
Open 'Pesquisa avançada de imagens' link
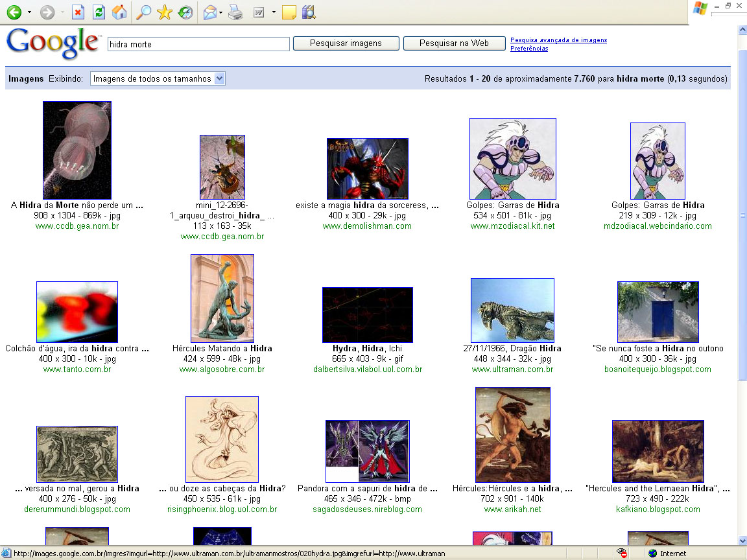(x=558, y=40)
